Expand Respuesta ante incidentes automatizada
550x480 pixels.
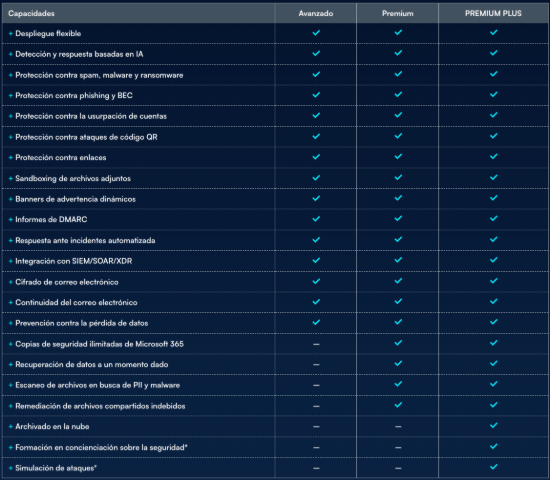pyautogui.click(x=11, y=241)
